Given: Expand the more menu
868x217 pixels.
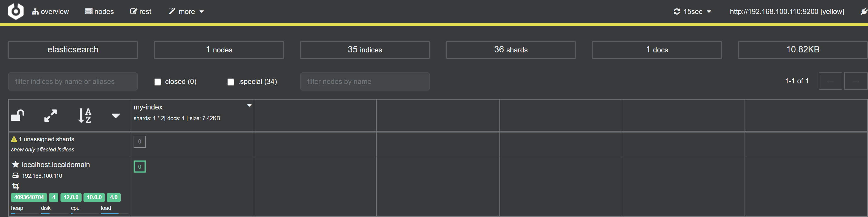Looking at the screenshot, I should 186,12.
